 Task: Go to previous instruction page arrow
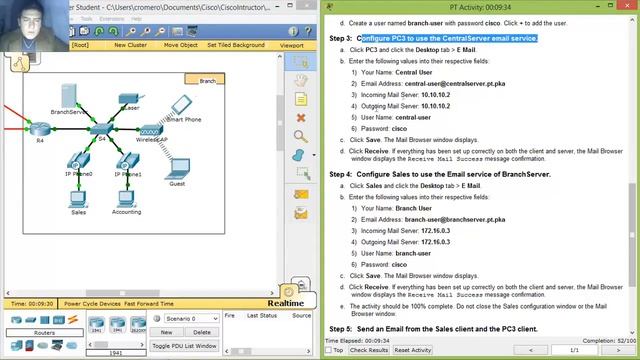[x=531, y=350]
